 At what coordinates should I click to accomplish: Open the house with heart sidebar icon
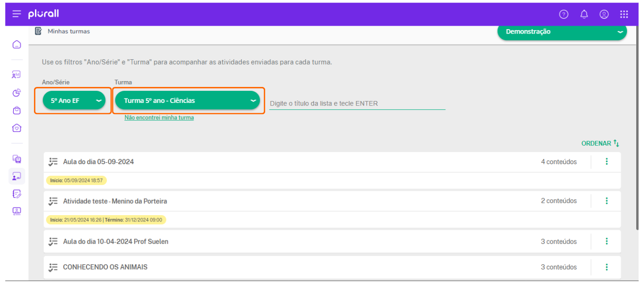pos(17,128)
